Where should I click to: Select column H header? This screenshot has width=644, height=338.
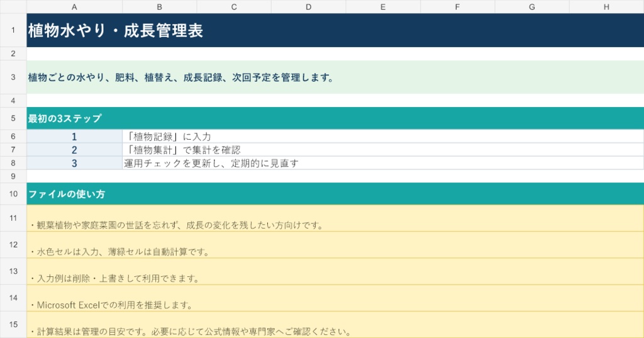pyautogui.click(x=607, y=6)
